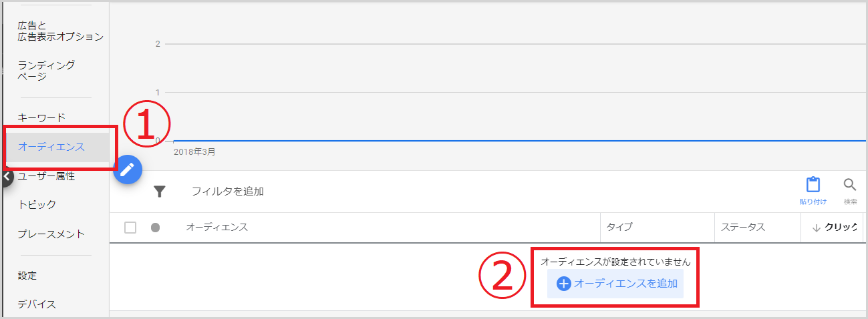
Task: Sort by the クリック column arrow
Action: (816, 228)
